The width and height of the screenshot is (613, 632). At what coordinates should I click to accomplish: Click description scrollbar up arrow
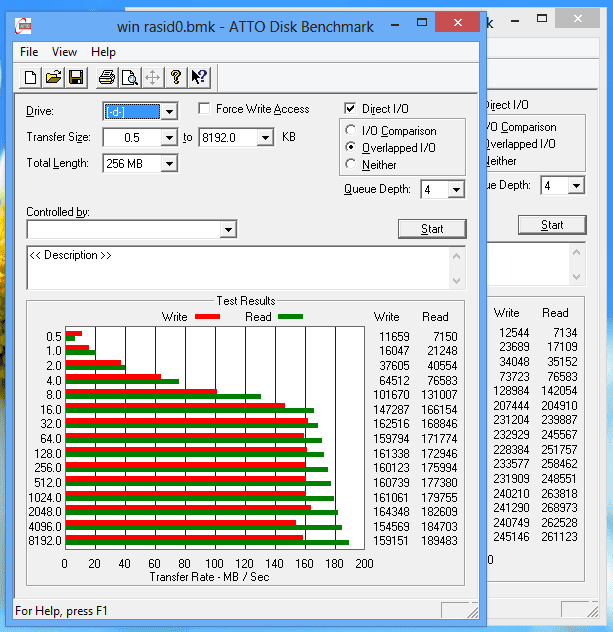coord(456,256)
